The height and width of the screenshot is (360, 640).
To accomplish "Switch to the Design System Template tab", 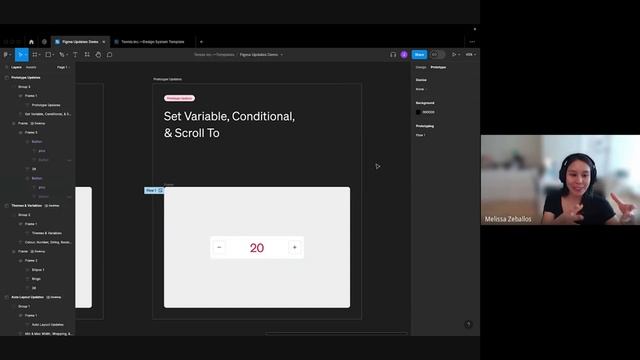I will pyautogui.click(x=152, y=42).
